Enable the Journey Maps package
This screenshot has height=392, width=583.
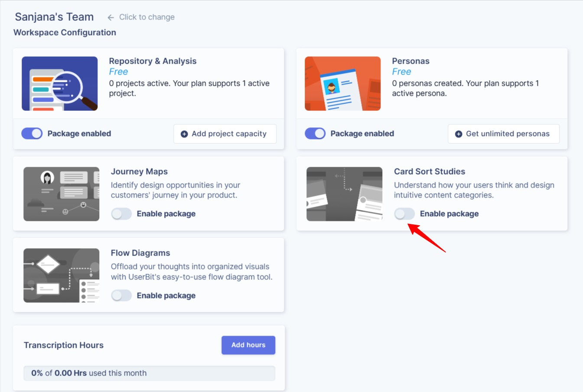click(121, 214)
